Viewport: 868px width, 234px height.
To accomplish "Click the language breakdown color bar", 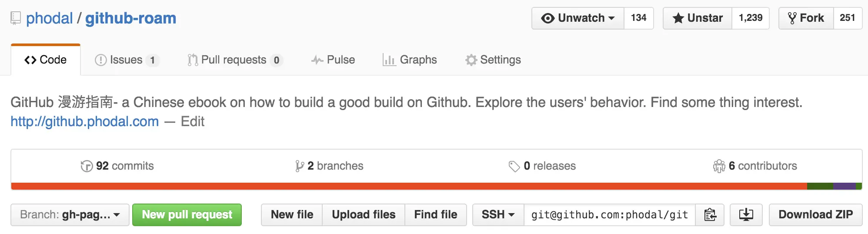I will coord(437,186).
